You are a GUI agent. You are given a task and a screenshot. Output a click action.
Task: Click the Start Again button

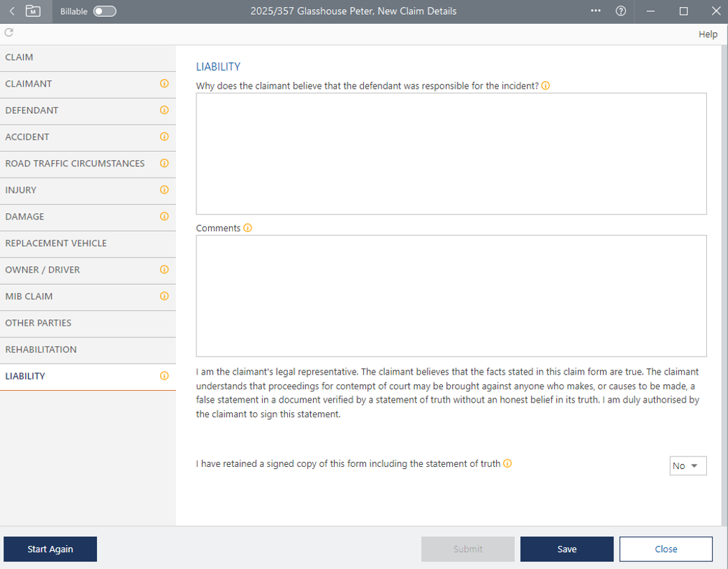point(50,549)
